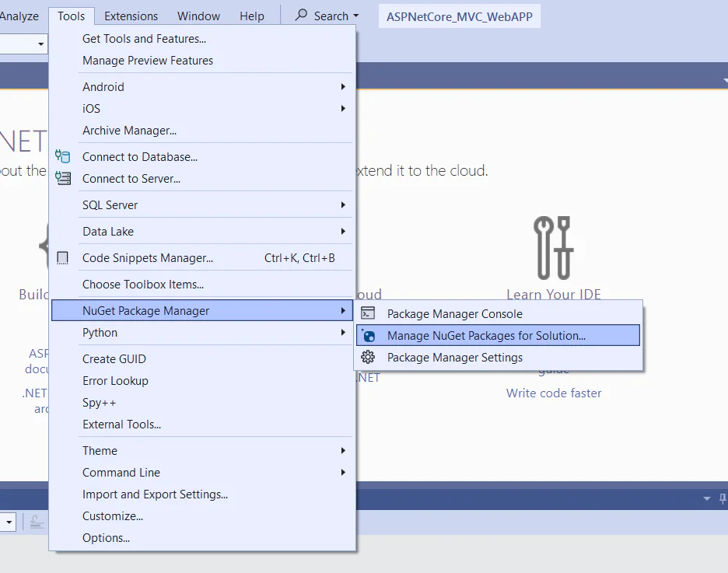
Task: Select Connect to Database menu entry
Action: tap(202, 157)
